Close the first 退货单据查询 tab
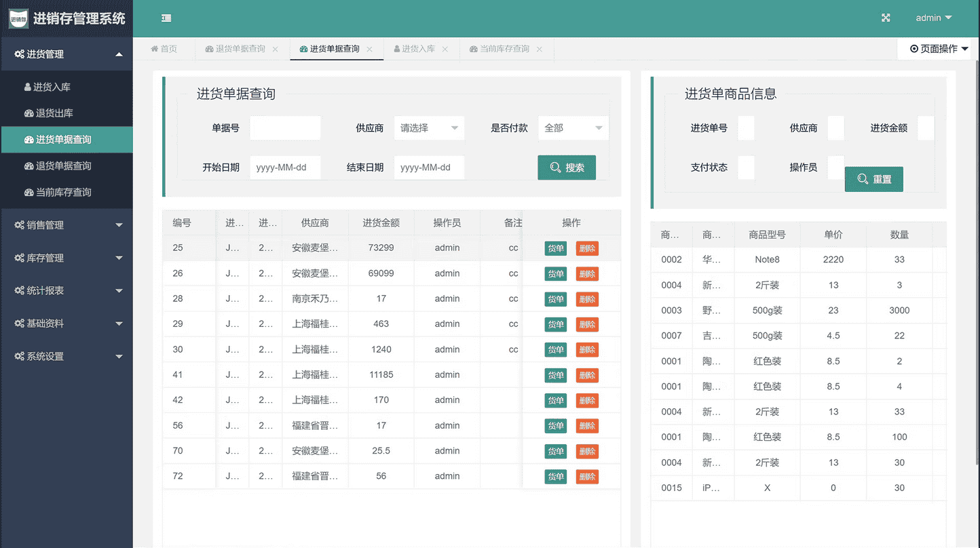This screenshot has height=548, width=980. pyautogui.click(x=275, y=50)
